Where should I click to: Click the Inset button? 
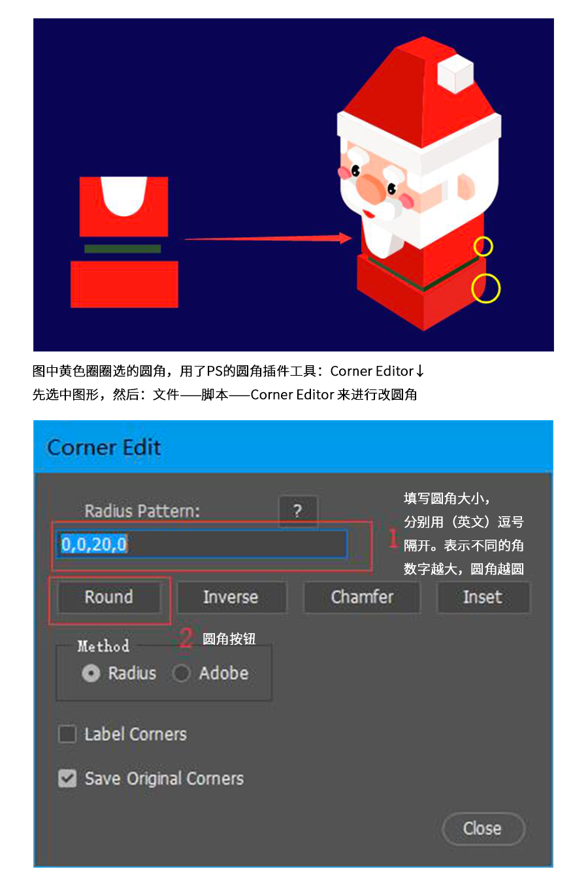click(x=483, y=597)
